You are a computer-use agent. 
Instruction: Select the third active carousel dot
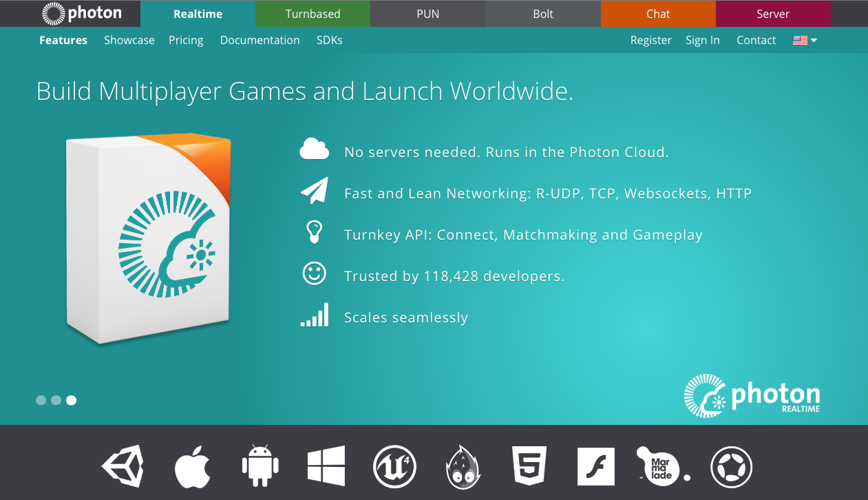click(72, 400)
